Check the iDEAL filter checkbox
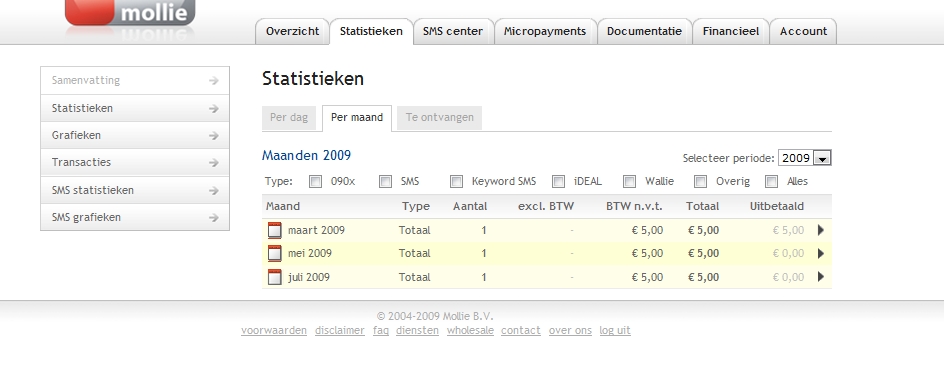 click(x=559, y=181)
